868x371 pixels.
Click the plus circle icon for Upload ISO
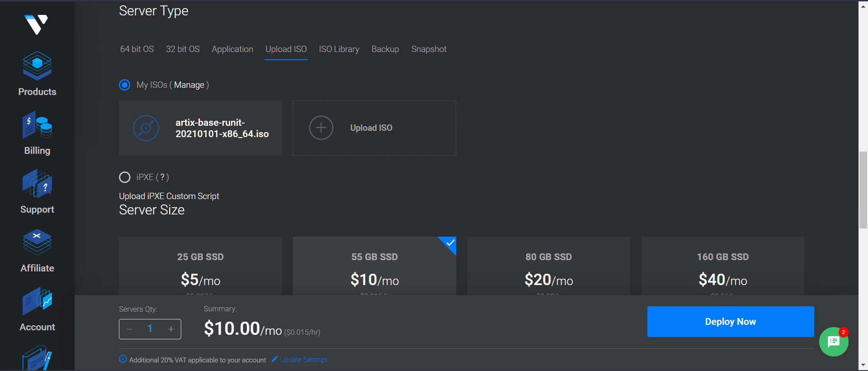coord(321,128)
